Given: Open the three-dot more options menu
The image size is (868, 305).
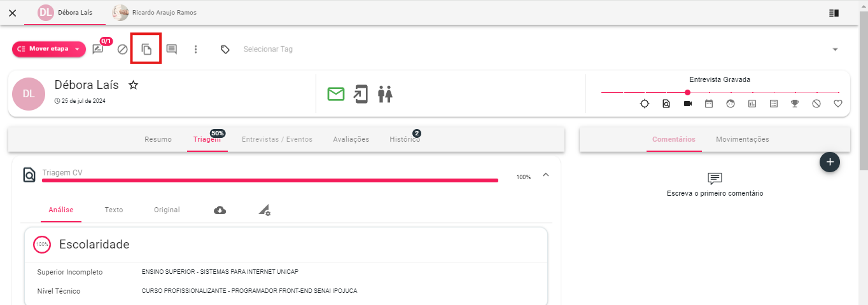Looking at the screenshot, I should tap(196, 50).
